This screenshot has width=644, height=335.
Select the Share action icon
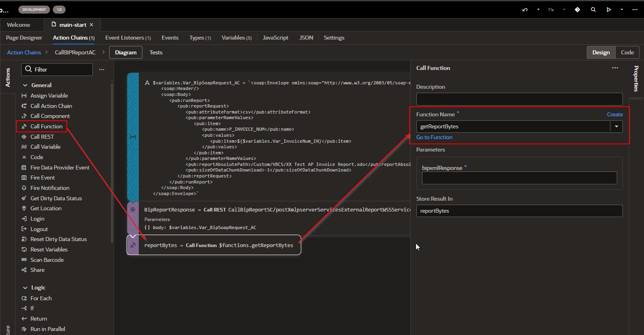(x=24, y=270)
